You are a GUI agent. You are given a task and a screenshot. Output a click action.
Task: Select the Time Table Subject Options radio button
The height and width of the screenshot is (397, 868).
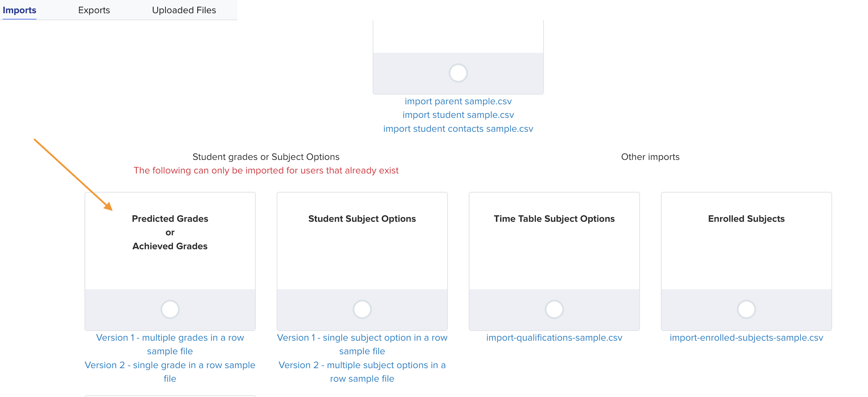(x=554, y=309)
